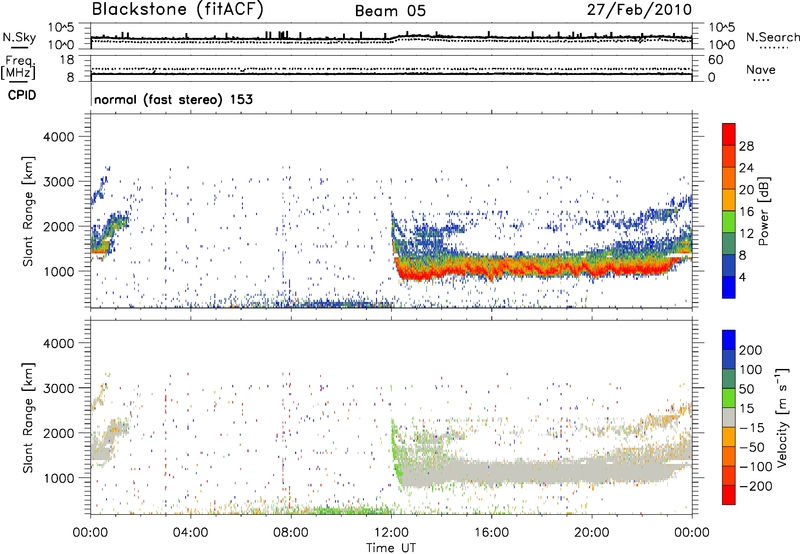Click the '60' Nave axis value
The image size is (800, 554).
click(715, 60)
